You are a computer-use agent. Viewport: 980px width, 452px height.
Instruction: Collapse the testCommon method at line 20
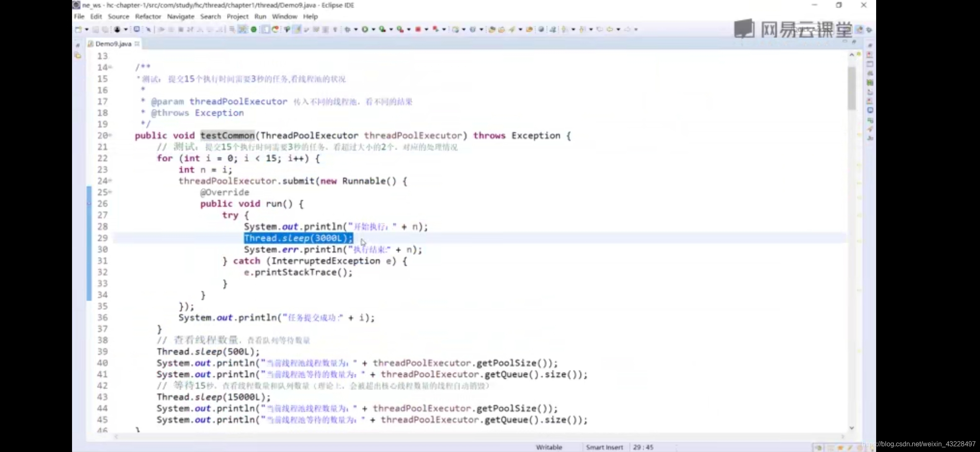(110, 135)
